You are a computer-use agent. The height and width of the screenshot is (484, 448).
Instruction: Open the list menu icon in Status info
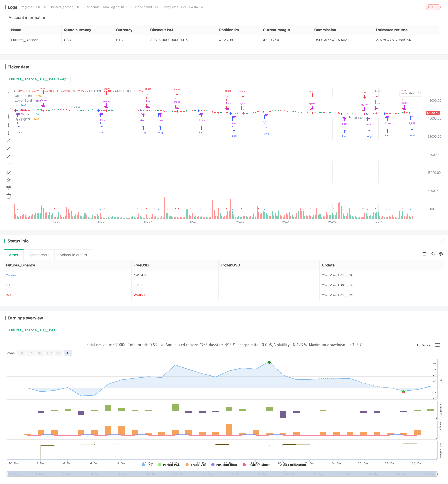coord(424,254)
